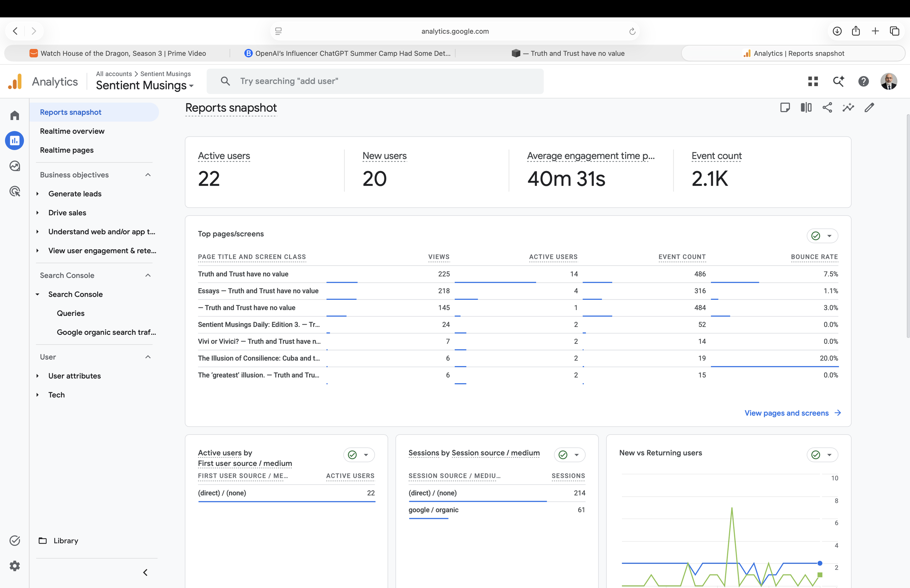This screenshot has height=588, width=910.
Task: Click the Customize report pencil icon
Action: (869, 108)
